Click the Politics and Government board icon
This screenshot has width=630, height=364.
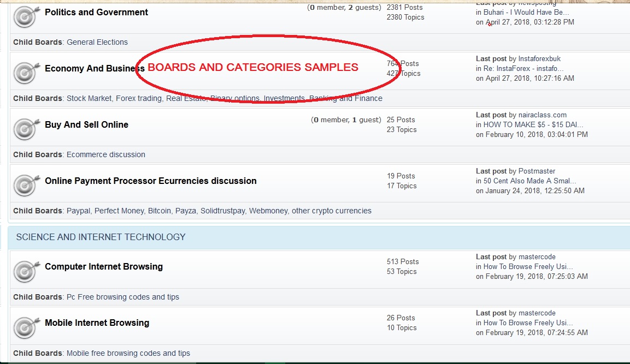click(x=25, y=17)
